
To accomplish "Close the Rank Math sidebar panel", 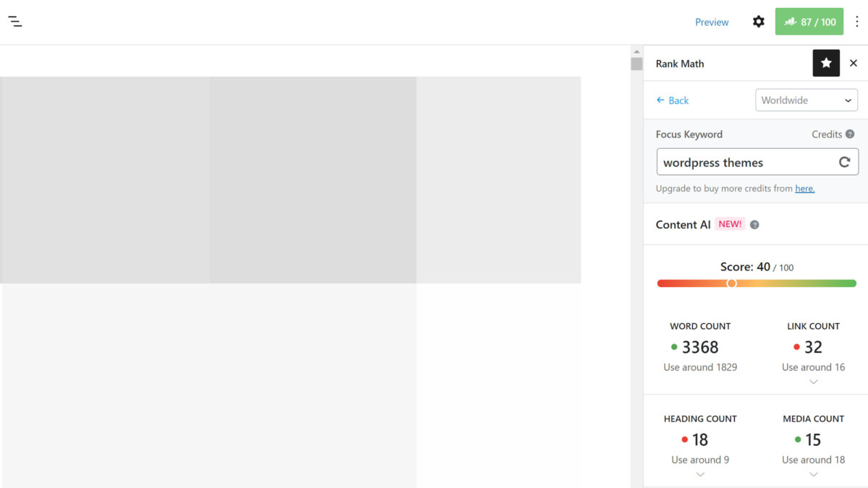I will (854, 64).
